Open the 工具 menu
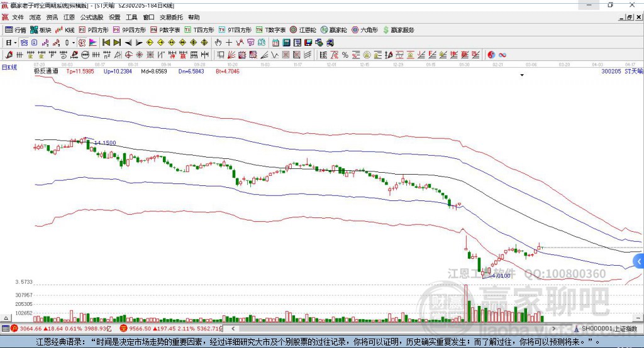This screenshot has height=348, width=644. pyautogui.click(x=131, y=17)
